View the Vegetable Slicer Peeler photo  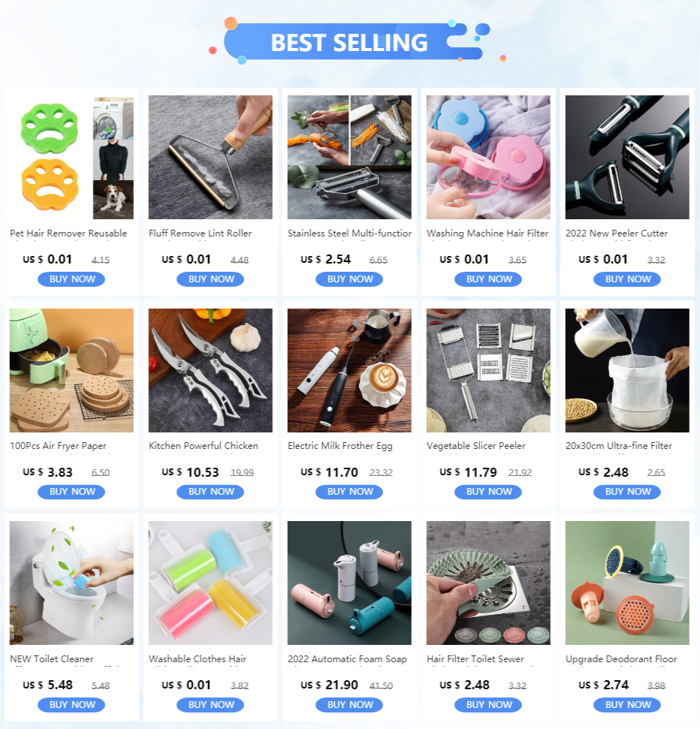(488, 370)
